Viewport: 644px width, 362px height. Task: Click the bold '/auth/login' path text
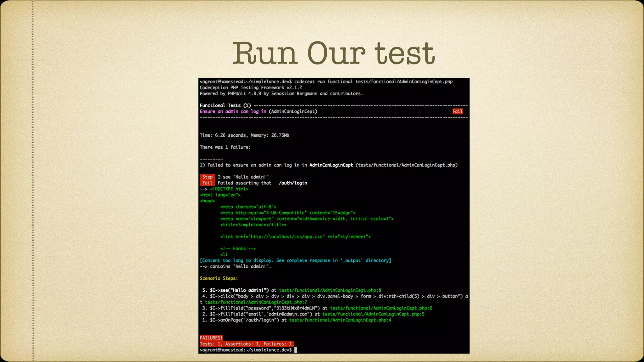293,183
